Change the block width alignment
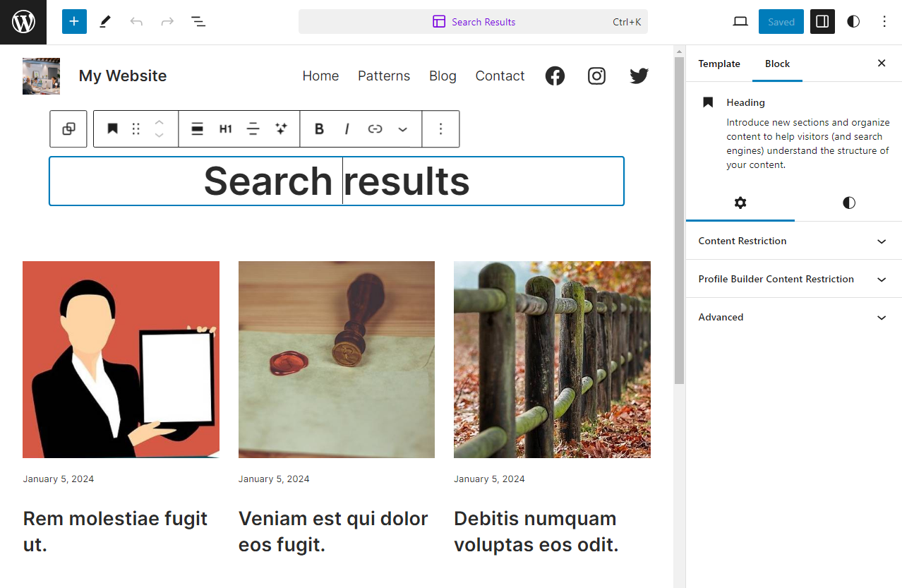Image resolution: width=902 pixels, height=588 pixels. [x=198, y=129]
